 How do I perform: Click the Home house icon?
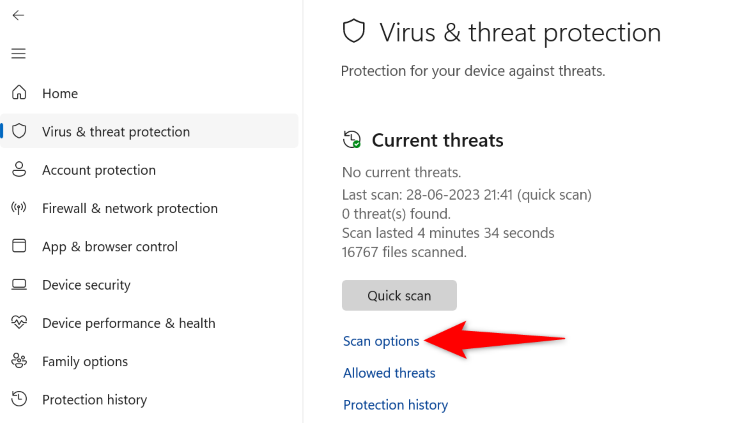[x=19, y=93]
